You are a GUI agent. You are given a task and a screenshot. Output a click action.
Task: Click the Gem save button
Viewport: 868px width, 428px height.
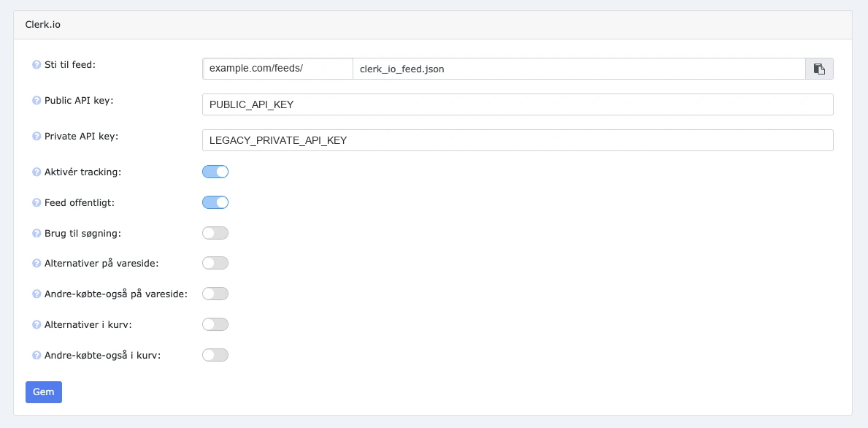tap(44, 392)
